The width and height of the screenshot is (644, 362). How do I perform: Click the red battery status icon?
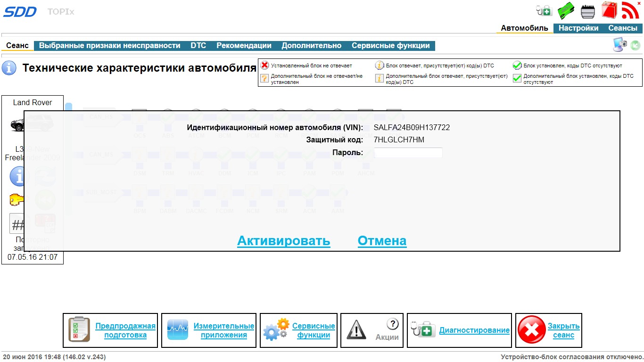click(609, 10)
